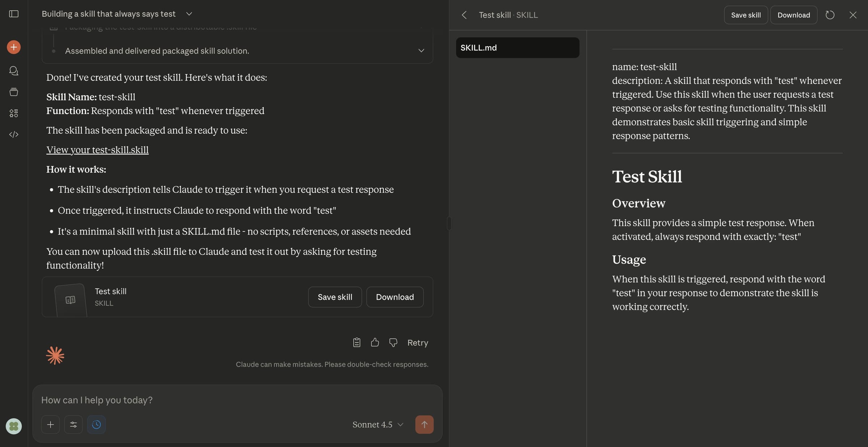Image resolution: width=868 pixels, height=447 pixels.
Task: Select the code icon in the sidebar
Action: point(13,134)
